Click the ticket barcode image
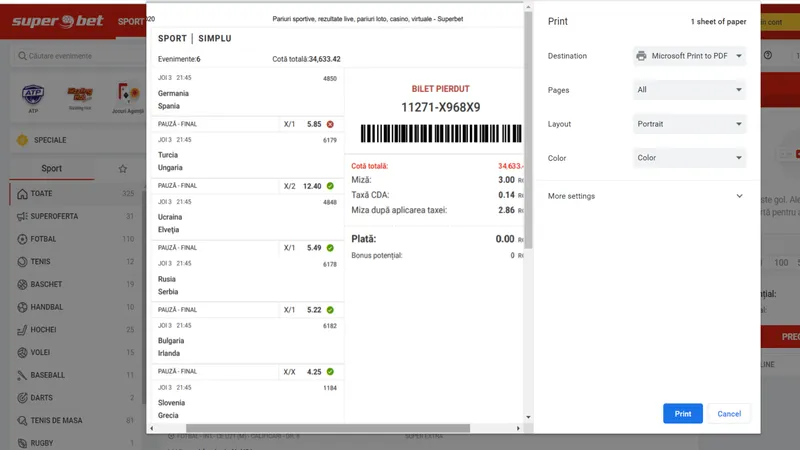This screenshot has width=800, height=450. [x=441, y=134]
